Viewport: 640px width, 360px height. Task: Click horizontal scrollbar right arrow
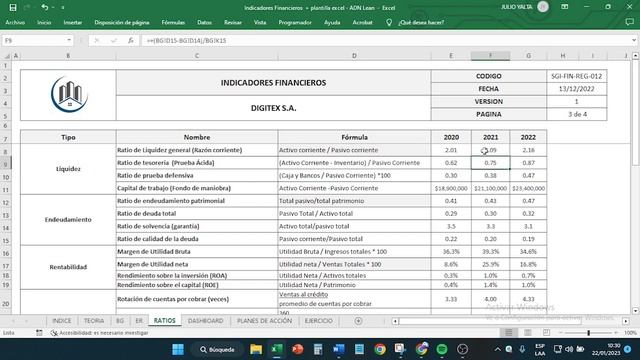coord(626,321)
